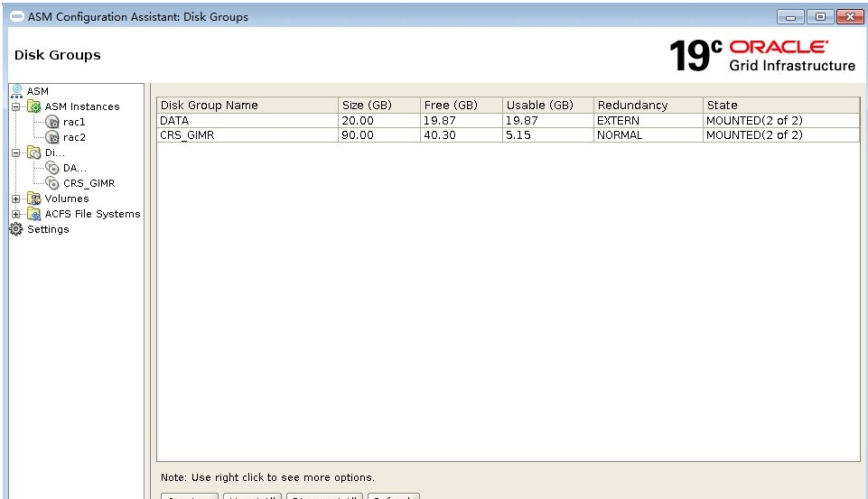Select the CRS_GIMR cell in the table

click(247, 135)
